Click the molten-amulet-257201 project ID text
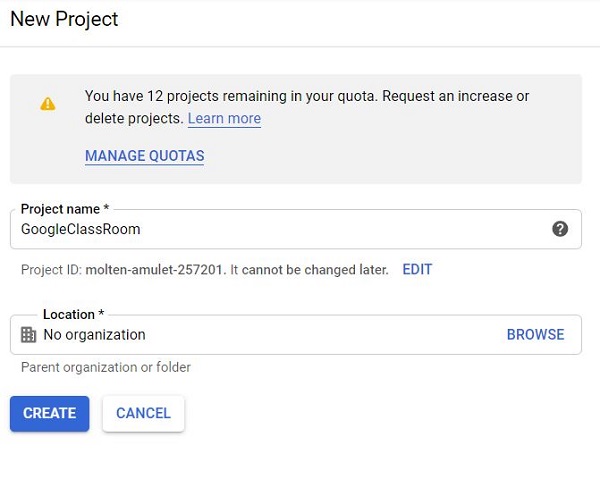The image size is (600, 479). (157, 270)
